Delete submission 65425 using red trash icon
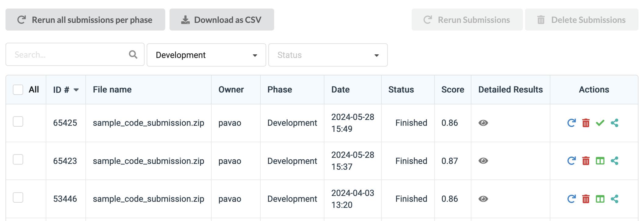644x221 pixels. (586, 123)
